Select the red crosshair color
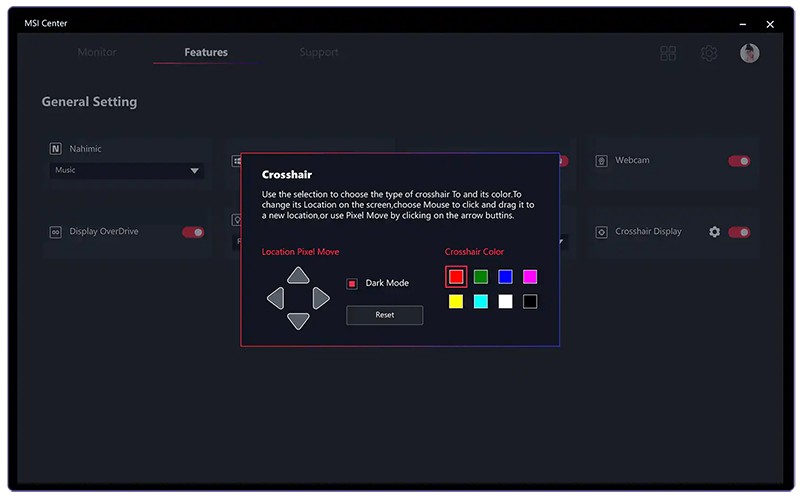The width and height of the screenshot is (800, 496). 456,277
